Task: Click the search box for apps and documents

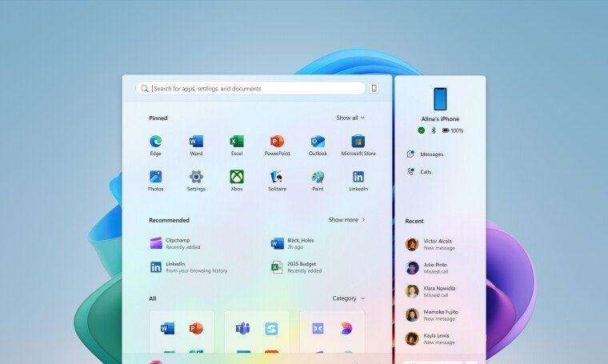Action: click(250, 88)
